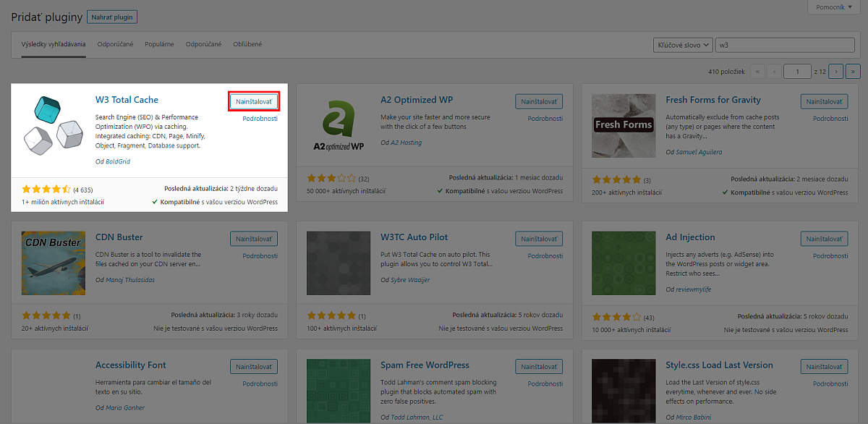This screenshot has width=868, height=424.
Task: Click the 410 položiek results count
Action: tap(727, 72)
